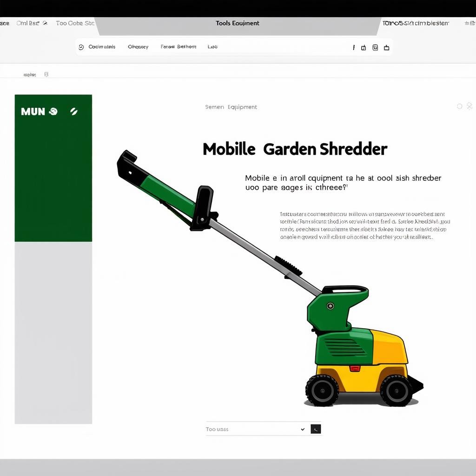Click the globe icon beside MUN

(53, 112)
